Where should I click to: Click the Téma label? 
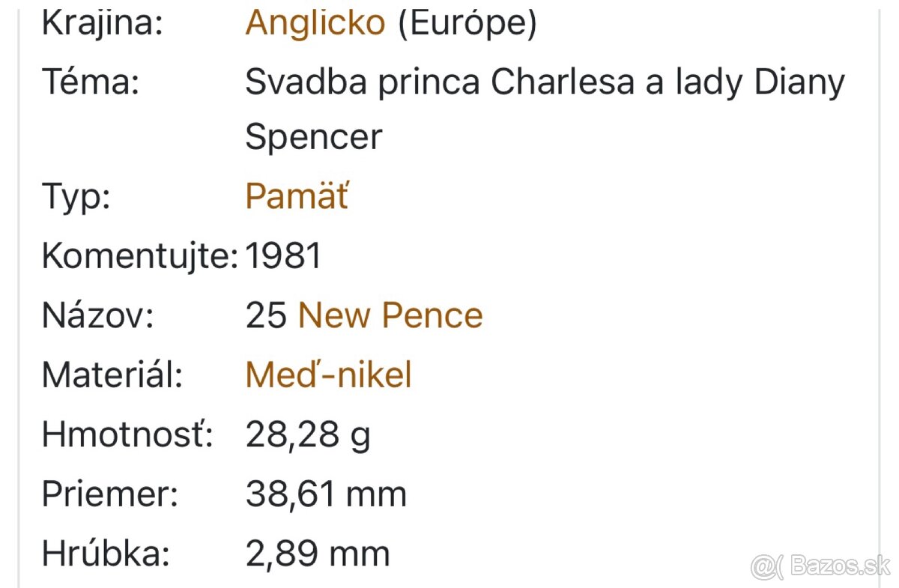coord(91,82)
